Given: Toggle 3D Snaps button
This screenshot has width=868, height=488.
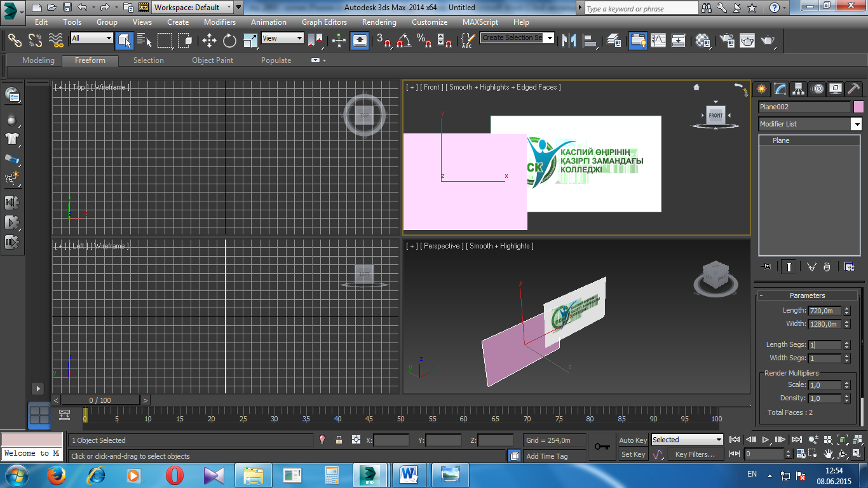Looking at the screenshot, I should coord(383,40).
